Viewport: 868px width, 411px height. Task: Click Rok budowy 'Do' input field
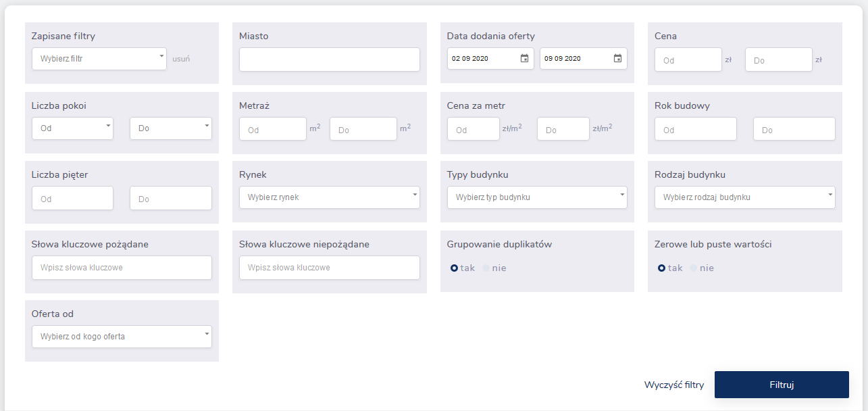click(x=794, y=129)
